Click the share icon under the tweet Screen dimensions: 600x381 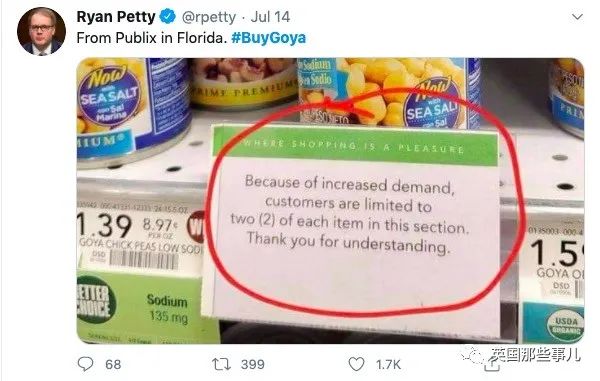tap(492, 365)
